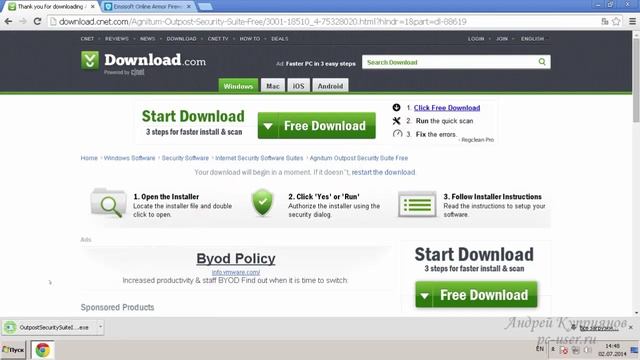This screenshot has width=640, height=360.
Task: Bookmark this page with the star icon
Action: 616,21
